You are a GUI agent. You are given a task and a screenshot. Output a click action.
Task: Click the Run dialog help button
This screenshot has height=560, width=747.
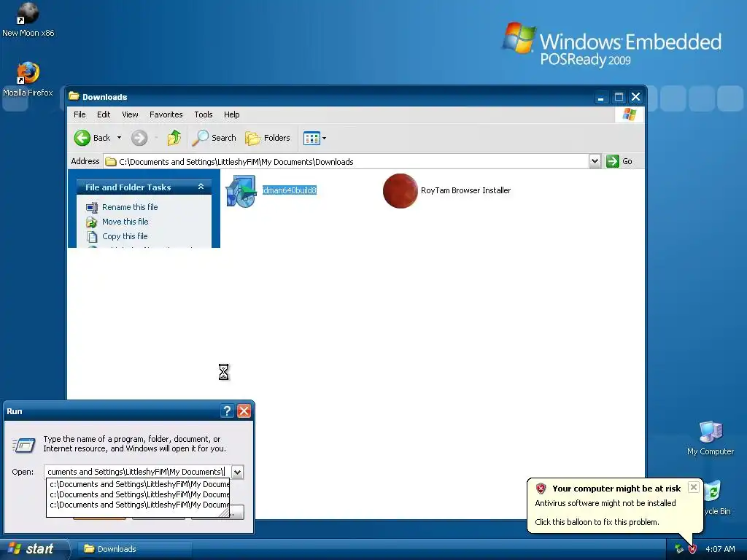click(x=228, y=411)
